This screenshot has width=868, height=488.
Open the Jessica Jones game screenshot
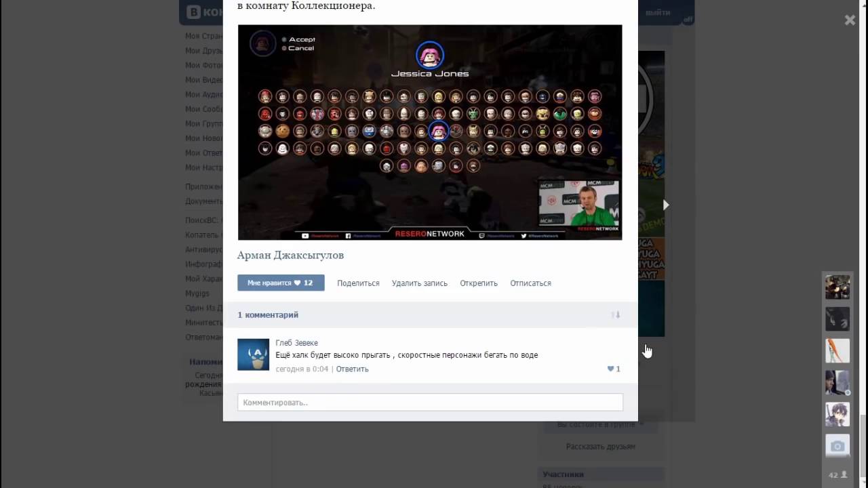pos(430,132)
